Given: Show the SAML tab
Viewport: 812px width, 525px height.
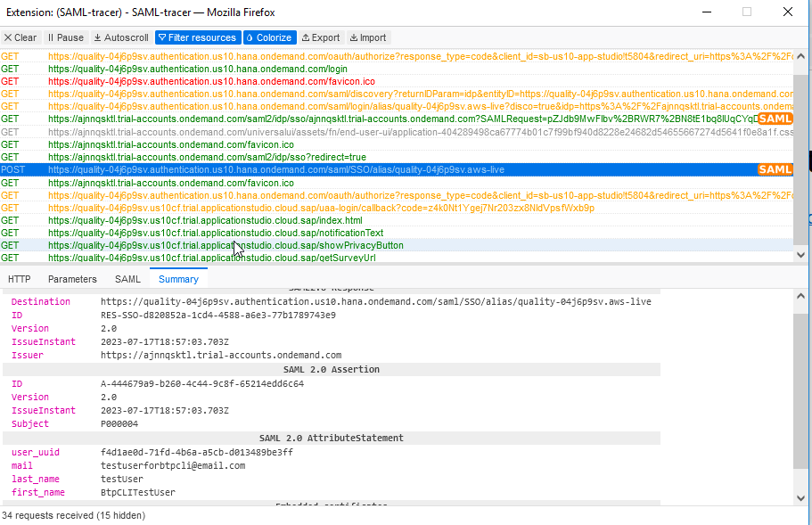Looking at the screenshot, I should (x=127, y=279).
